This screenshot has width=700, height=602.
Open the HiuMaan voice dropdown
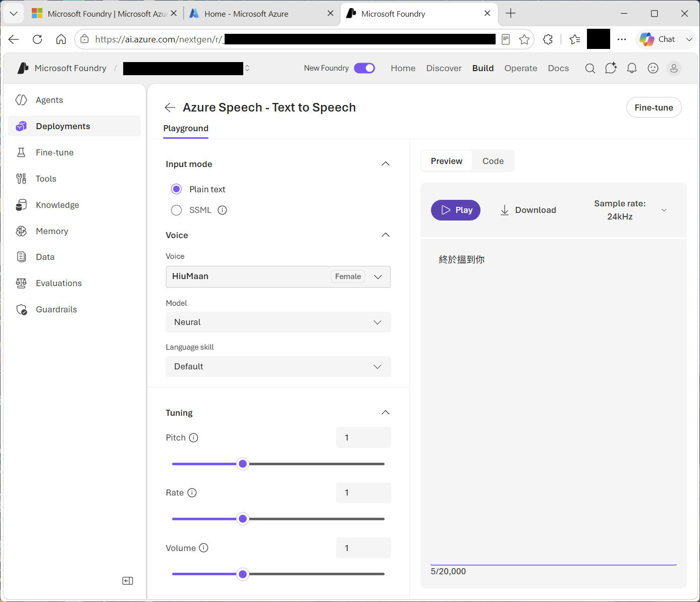coord(278,277)
